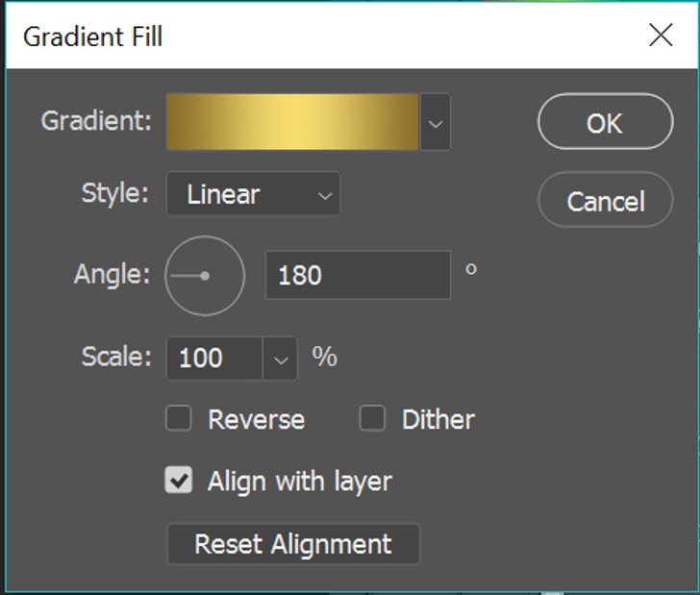700x595 pixels.
Task: Expand the Scale percentage slider arrow
Action: pos(281,359)
